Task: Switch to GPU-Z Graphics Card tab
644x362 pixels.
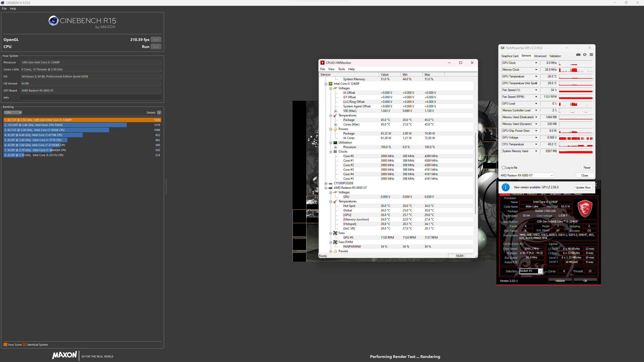Action: [x=510, y=56]
